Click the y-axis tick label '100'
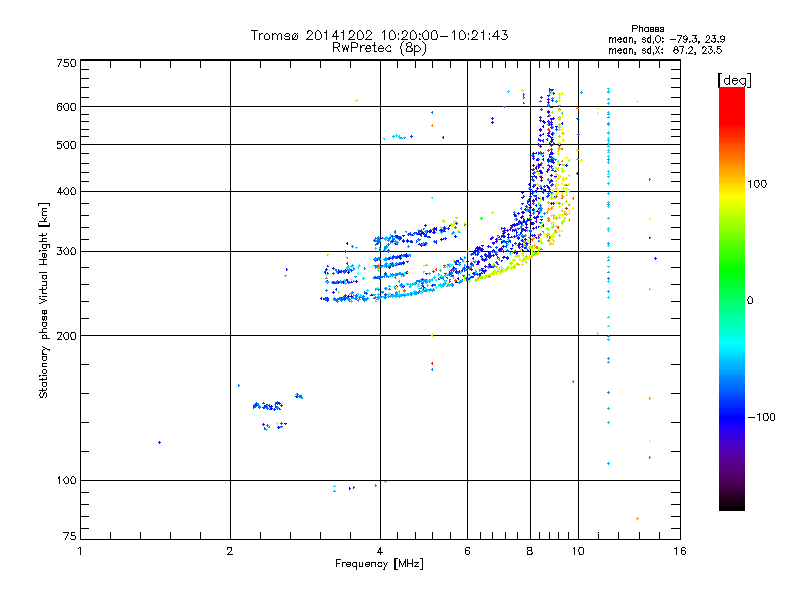The height and width of the screenshot is (600, 800). click(66, 480)
